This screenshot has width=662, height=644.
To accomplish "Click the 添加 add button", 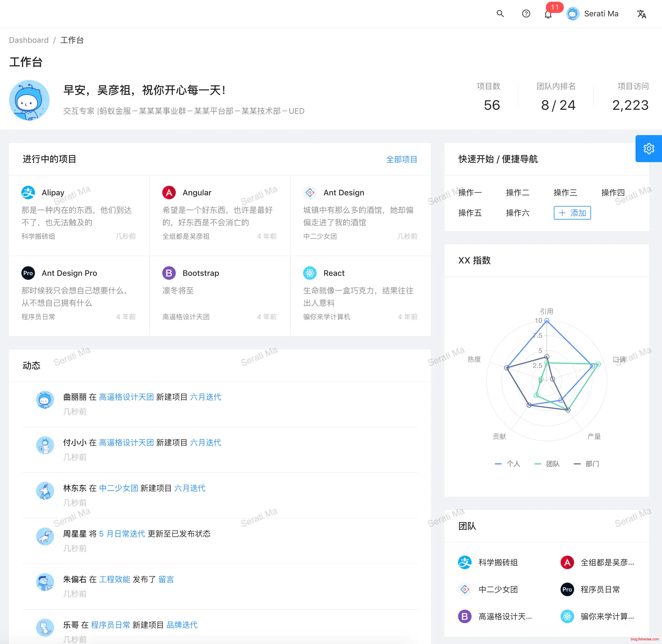I will (x=572, y=213).
